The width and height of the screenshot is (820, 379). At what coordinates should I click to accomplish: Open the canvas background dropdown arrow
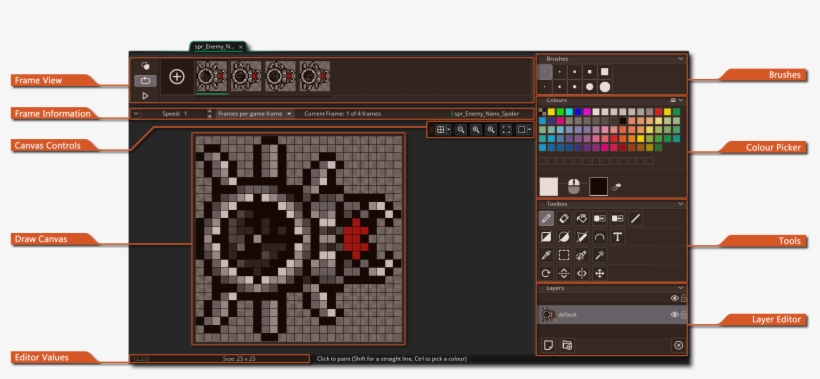click(529, 130)
